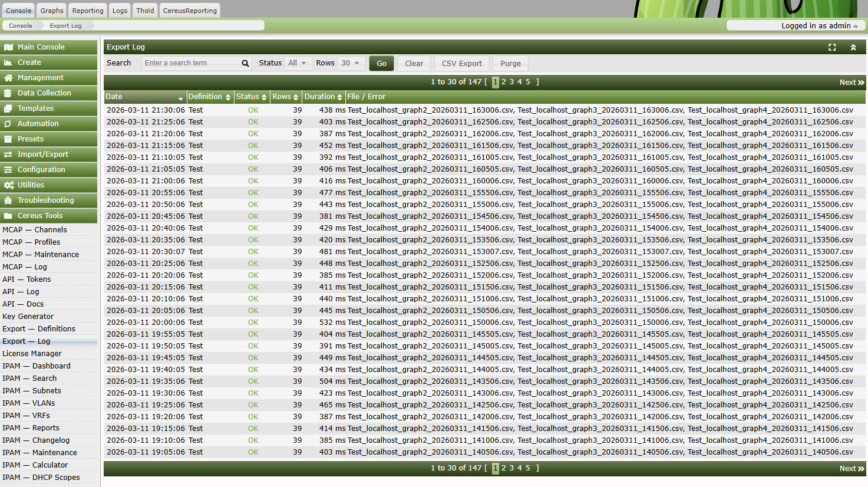Open the Rows count dropdown

tap(351, 63)
